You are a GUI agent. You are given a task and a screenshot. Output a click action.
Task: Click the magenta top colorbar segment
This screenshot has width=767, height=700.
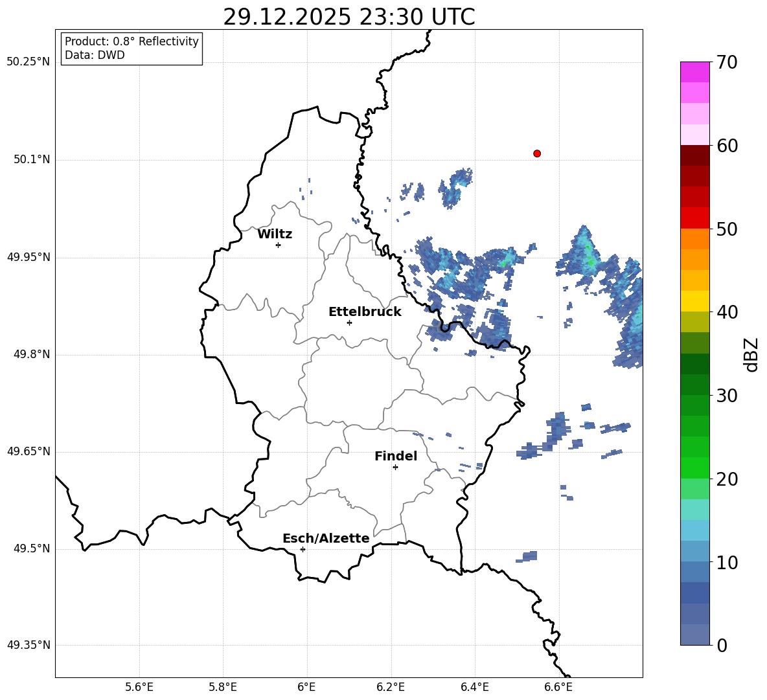pyautogui.click(x=694, y=72)
